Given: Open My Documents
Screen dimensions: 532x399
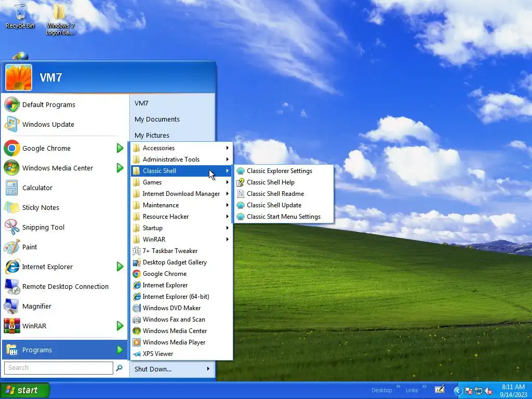Looking at the screenshot, I should 172,119.
